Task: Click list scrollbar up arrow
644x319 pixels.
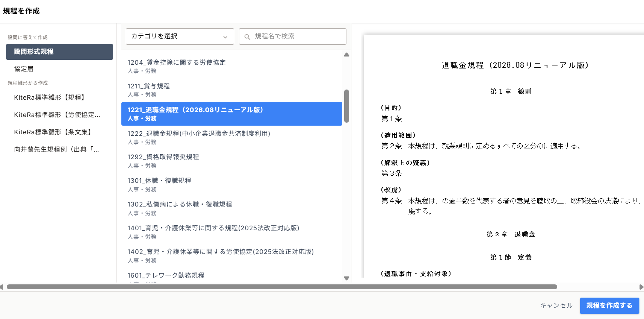Action: [346, 55]
